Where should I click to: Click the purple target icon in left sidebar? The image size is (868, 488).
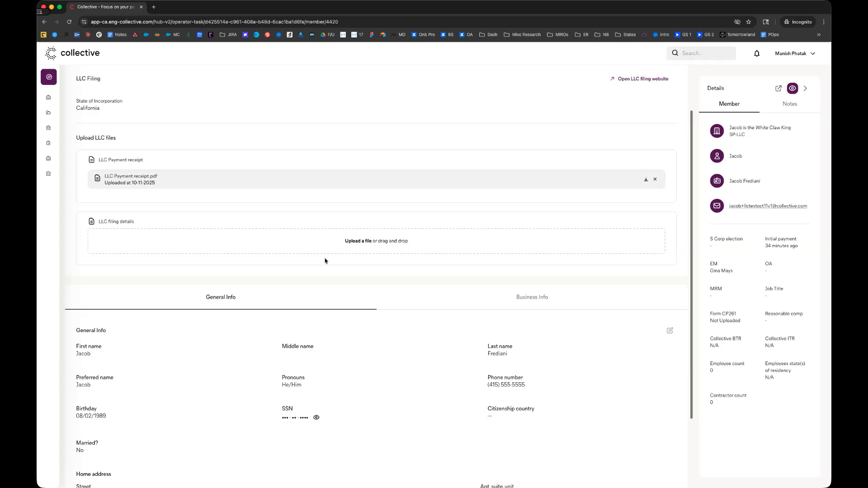pyautogui.click(x=49, y=77)
